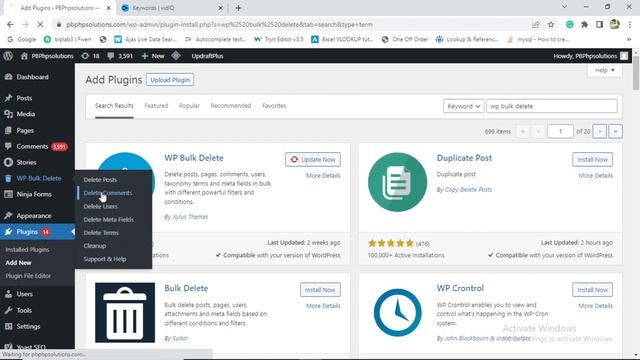Screen dimensions: 640x360
Task: Jump to last page of results
Action: pyautogui.click(x=616, y=131)
